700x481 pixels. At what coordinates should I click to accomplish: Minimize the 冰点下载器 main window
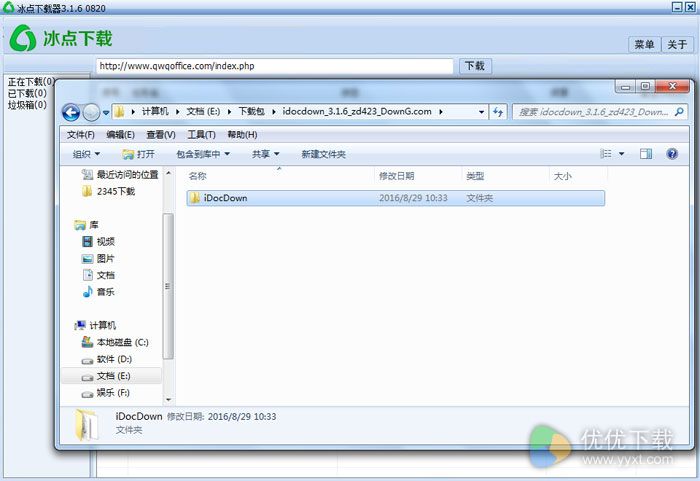(x=677, y=7)
